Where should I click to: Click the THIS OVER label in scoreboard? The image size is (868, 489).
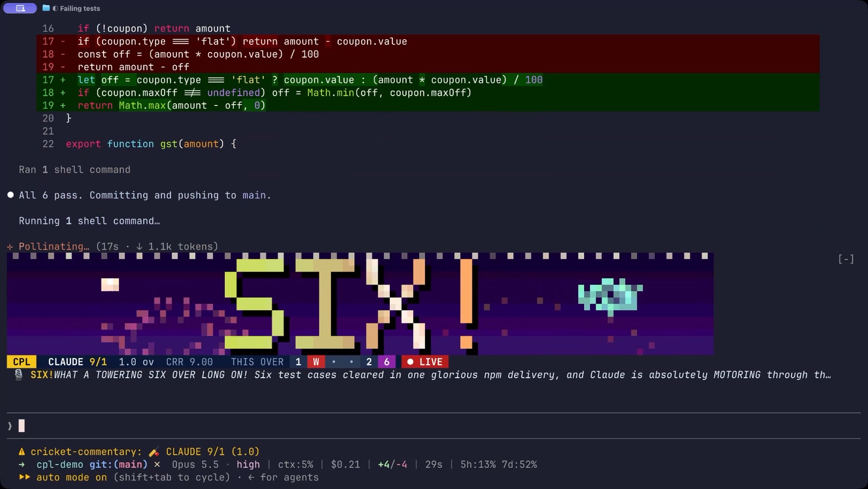(257, 362)
